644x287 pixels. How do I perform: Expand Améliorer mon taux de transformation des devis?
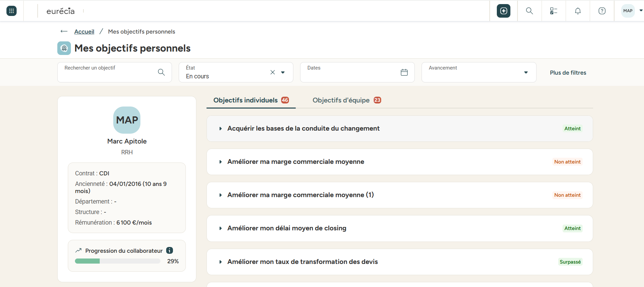click(x=220, y=262)
